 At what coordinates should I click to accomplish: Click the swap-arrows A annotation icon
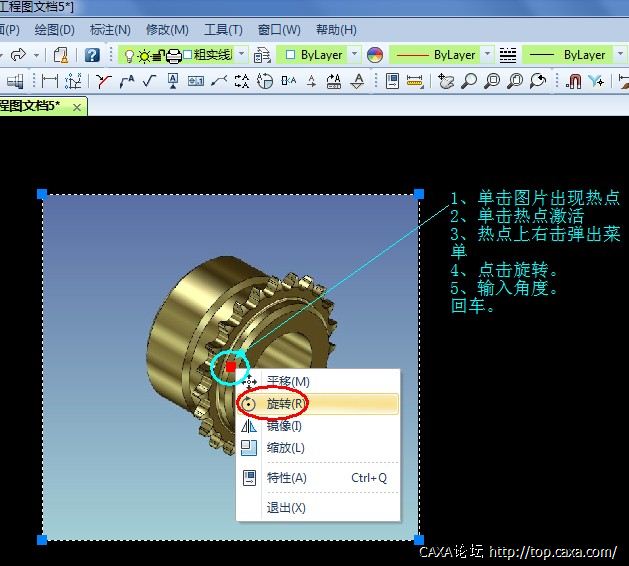(x=242, y=81)
